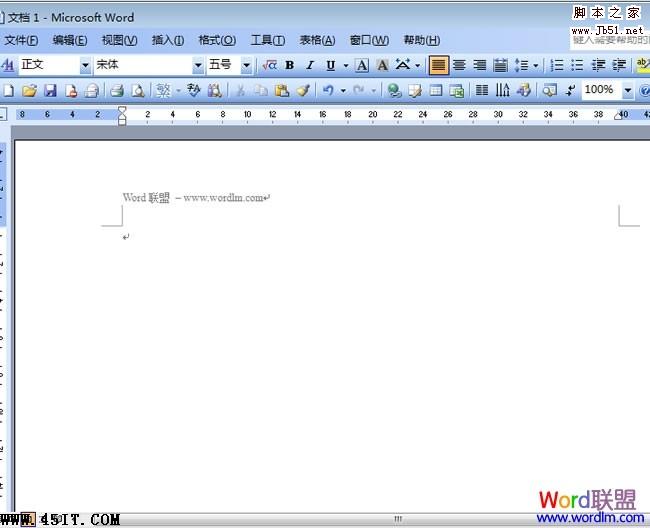This screenshot has width=650, height=528.
Task: Open Word Help question mark icon
Action: [x=645, y=90]
